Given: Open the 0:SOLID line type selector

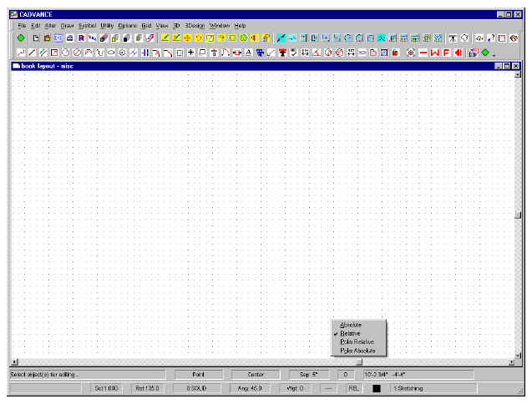Looking at the screenshot, I should (197, 388).
